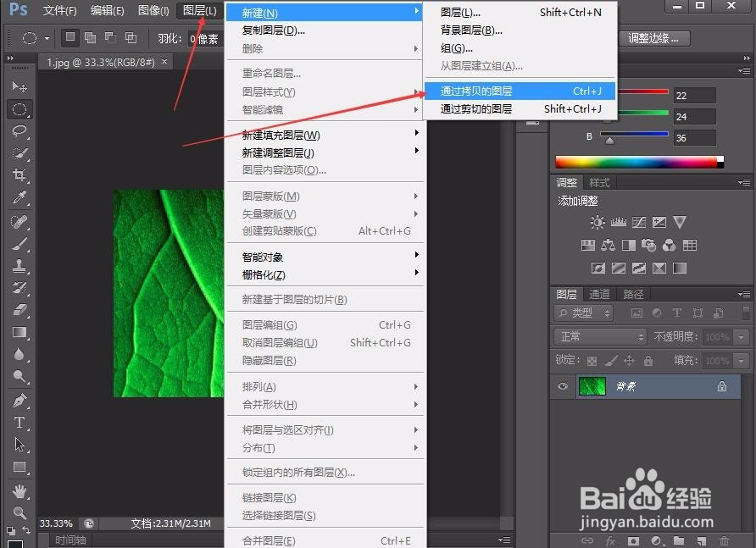Open the 文件 menu
Screen dimensions: 756x548
(x=58, y=11)
